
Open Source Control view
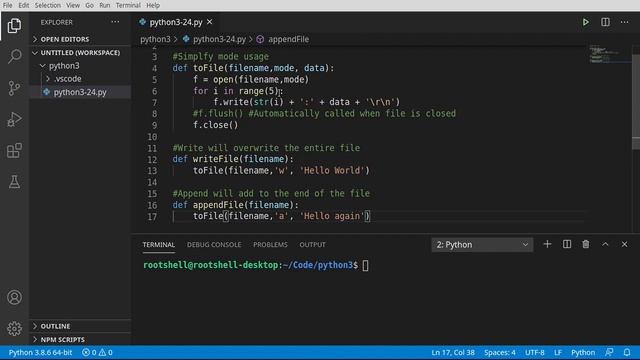(x=14, y=88)
